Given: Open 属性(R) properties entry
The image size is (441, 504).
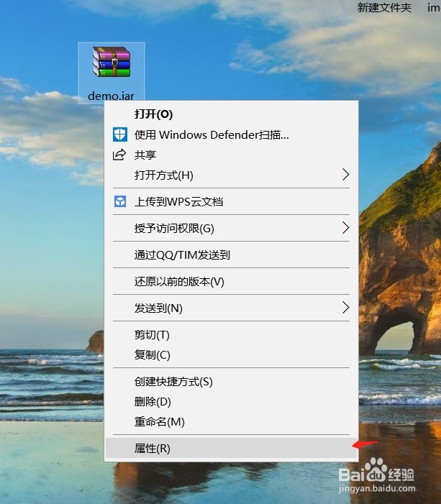Looking at the screenshot, I should click(231, 449).
